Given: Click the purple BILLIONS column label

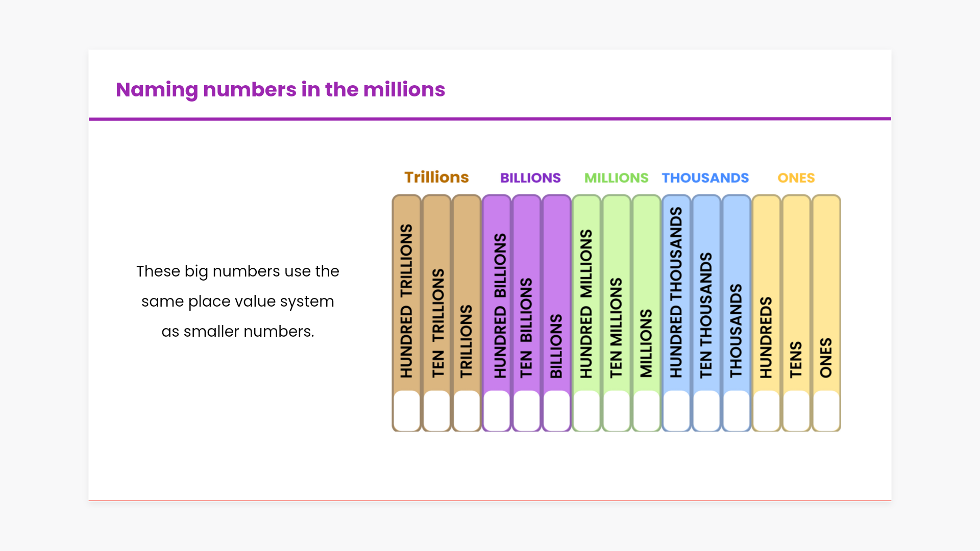Looking at the screenshot, I should (x=556, y=345).
